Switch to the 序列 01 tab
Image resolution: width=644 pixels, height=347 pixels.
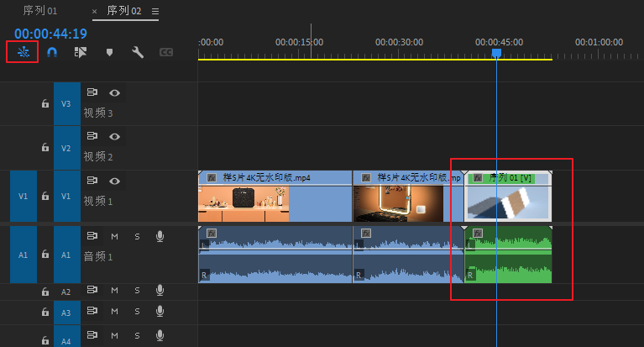(41, 11)
